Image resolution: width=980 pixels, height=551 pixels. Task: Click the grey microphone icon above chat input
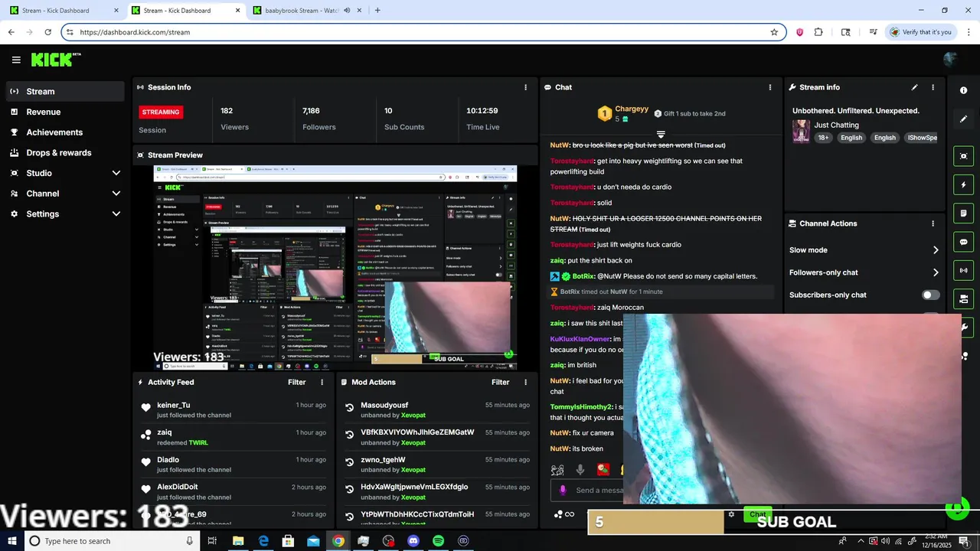click(x=580, y=470)
